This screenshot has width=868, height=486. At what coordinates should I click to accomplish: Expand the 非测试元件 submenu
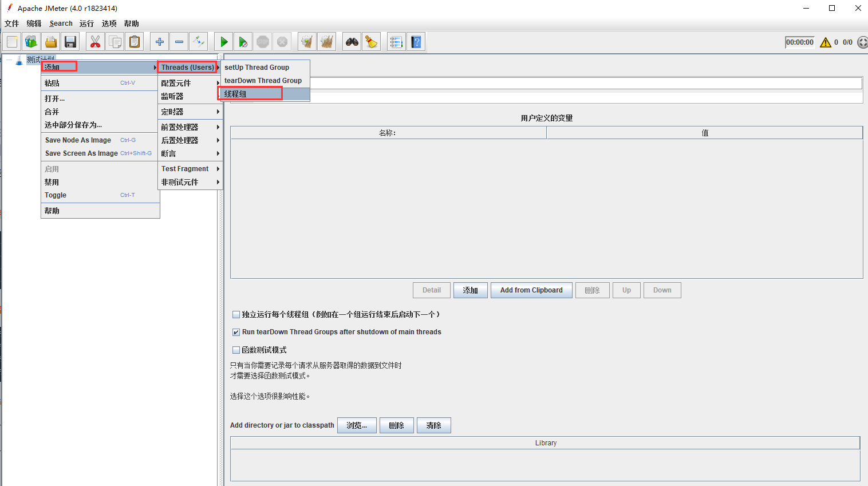click(x=190, y=182)
